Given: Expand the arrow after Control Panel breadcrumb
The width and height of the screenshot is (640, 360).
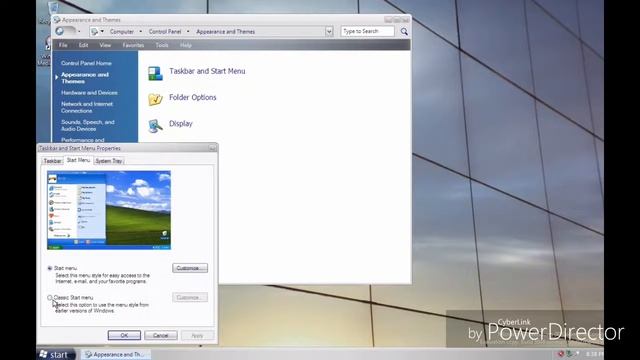Looking at the screenshot, I should (188, 31).
